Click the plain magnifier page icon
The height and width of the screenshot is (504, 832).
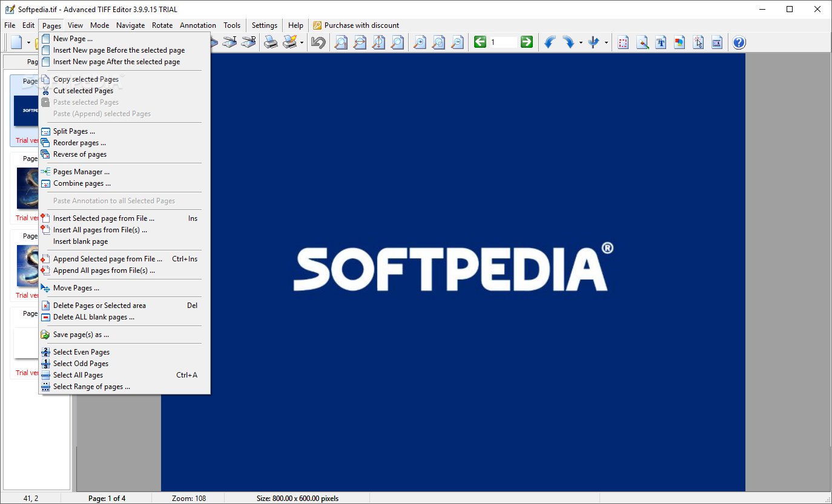[x=397, y=42]
